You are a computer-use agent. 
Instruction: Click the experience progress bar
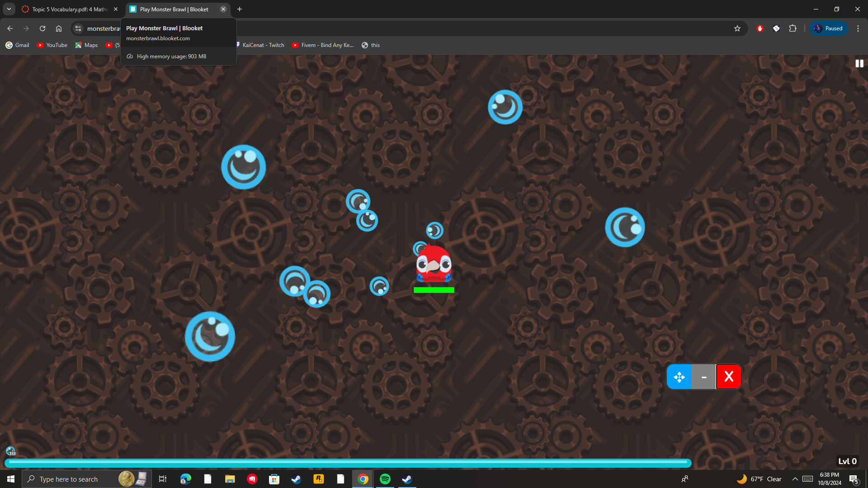pos(347,462)
